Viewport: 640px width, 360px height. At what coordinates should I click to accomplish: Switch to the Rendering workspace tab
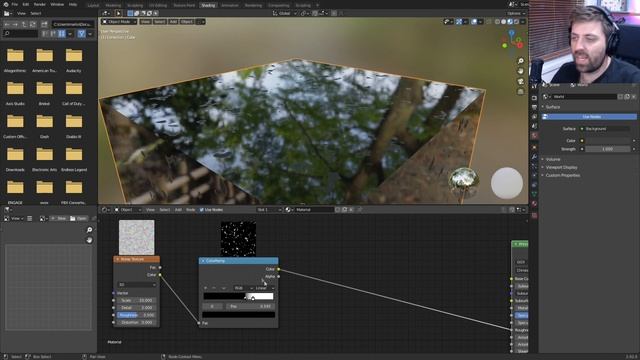253,5
